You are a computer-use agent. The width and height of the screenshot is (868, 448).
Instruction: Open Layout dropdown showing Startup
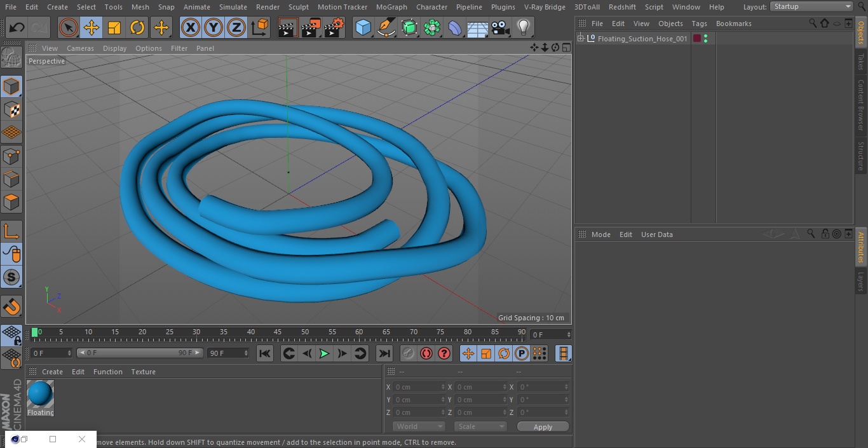coord(811,6)
